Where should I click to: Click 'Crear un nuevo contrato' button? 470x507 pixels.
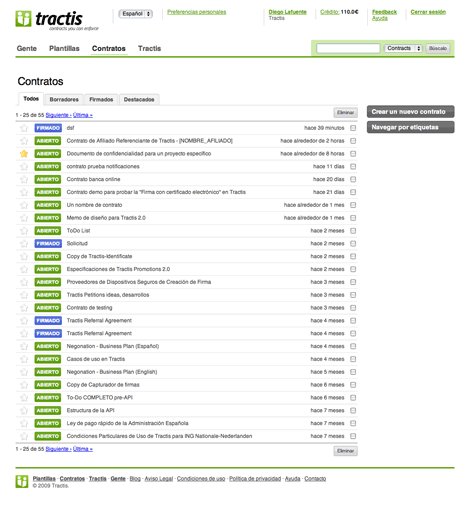click(410, 112)
